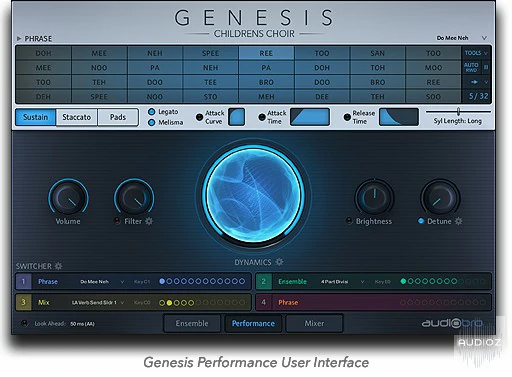
Task: Select the Pads articulation button
Action: [x=118, y=117]
